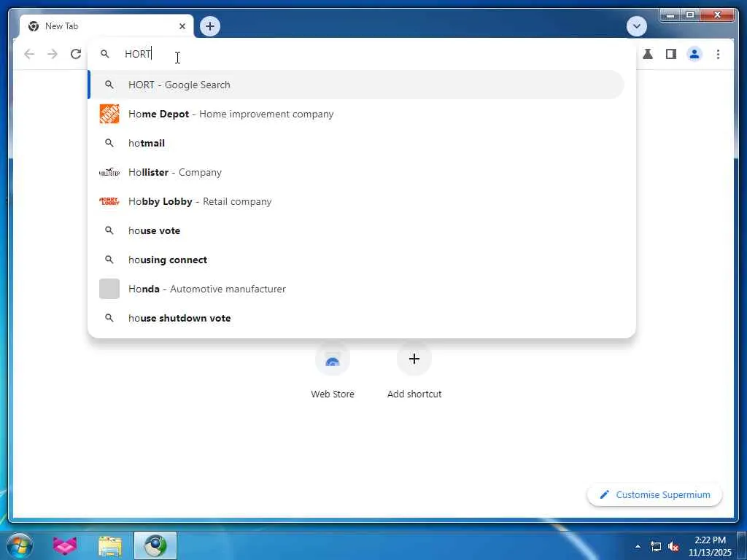This screenshot has height=560, width=747.
Task: Click the muted volume tray icon
Action: click(x=673, y=547)
